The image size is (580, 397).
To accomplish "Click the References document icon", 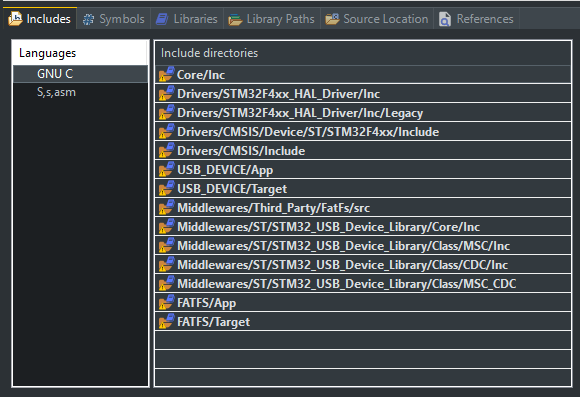I will pos(445,19).
